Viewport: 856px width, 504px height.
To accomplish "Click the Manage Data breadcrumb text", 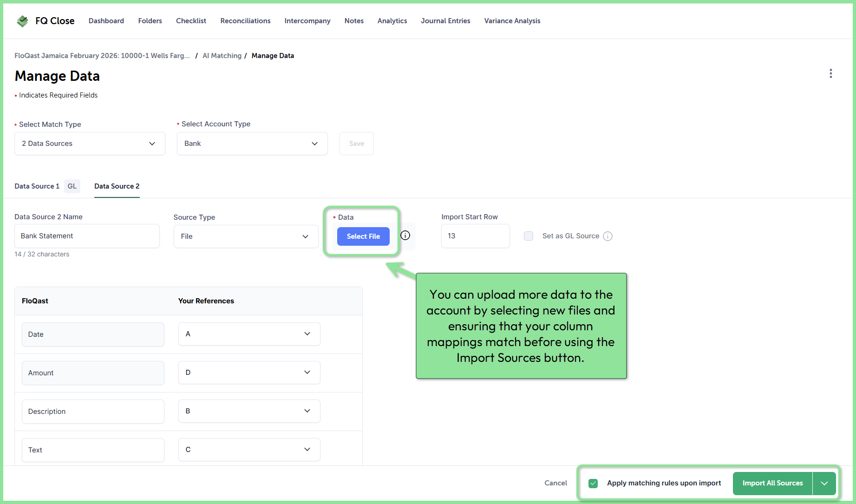I will click(x=273, y=56).
